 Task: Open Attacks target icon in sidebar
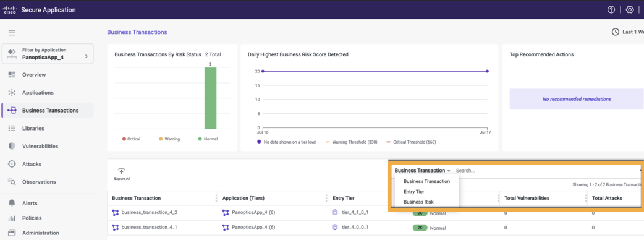(12, 164)
